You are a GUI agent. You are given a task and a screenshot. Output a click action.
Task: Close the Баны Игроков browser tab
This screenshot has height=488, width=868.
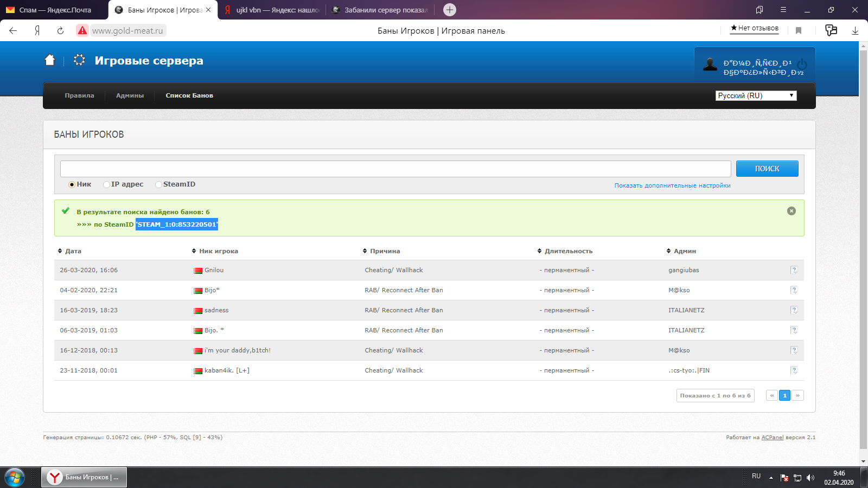pyautogui.click(x=208, y=10)
